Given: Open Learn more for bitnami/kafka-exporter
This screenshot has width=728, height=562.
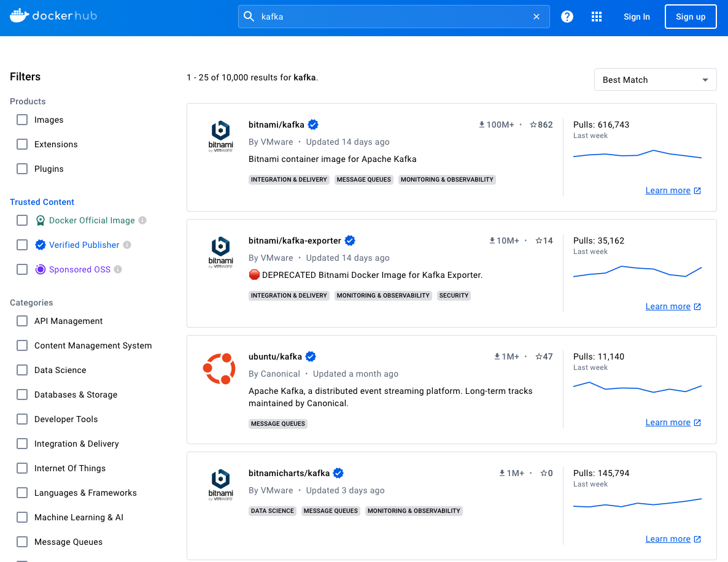Looking at the screenshot, I should 673,306.
